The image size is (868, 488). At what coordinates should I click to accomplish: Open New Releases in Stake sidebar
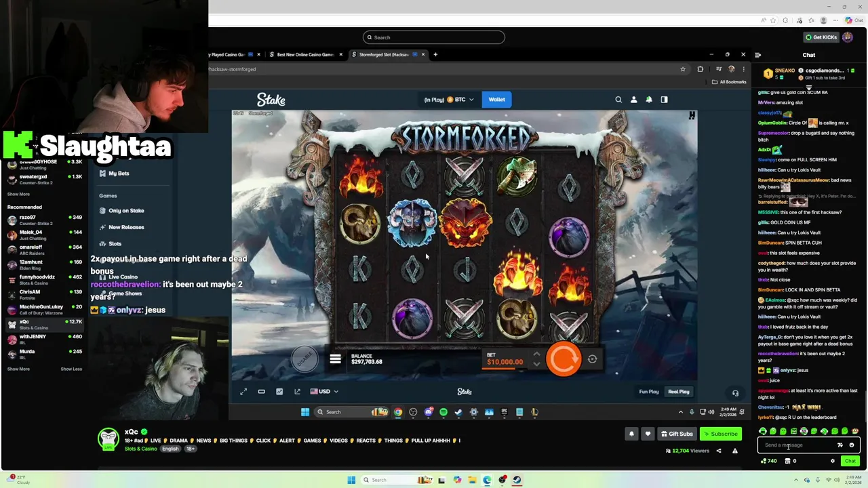tap(126, 227)
